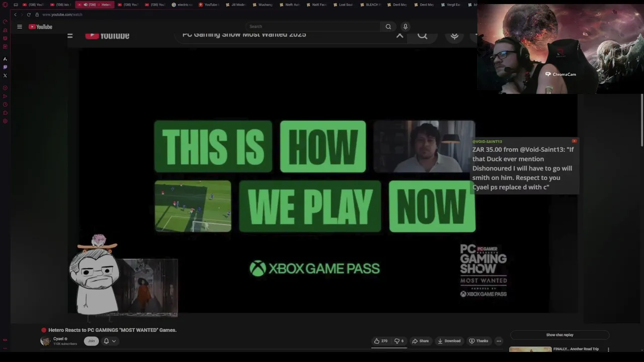Click the Download button
The image size is (644, 362).
pyautogui.click(x=449, y=341)
